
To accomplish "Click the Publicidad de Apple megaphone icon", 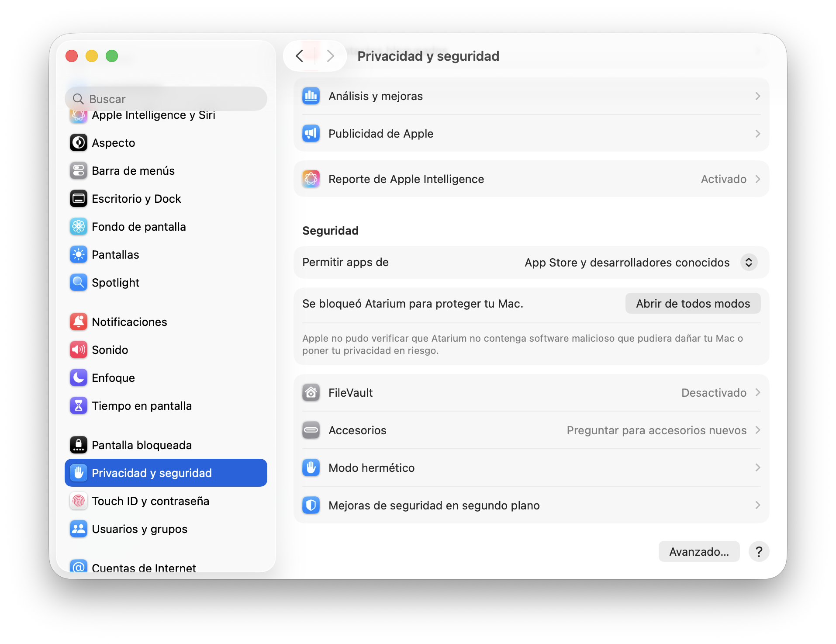I will coord(311,134).
